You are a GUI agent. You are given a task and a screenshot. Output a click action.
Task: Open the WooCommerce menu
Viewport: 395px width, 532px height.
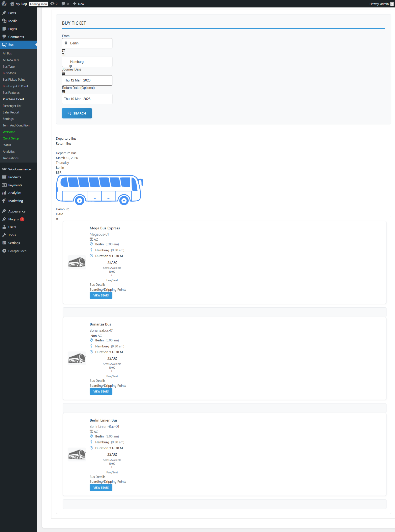point(19,169)
